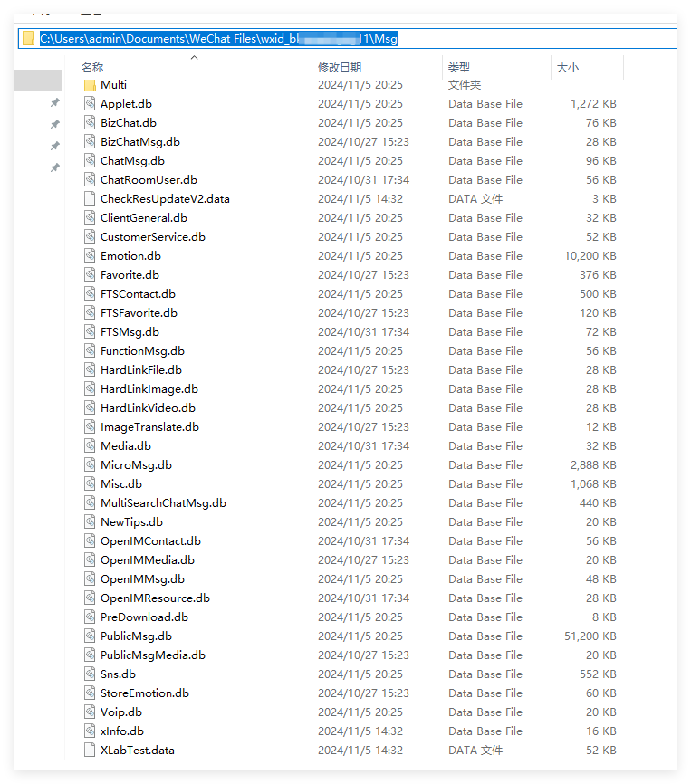
Task: Sort files by the 修改日期 column header
Action: click(x=340, y=68)
